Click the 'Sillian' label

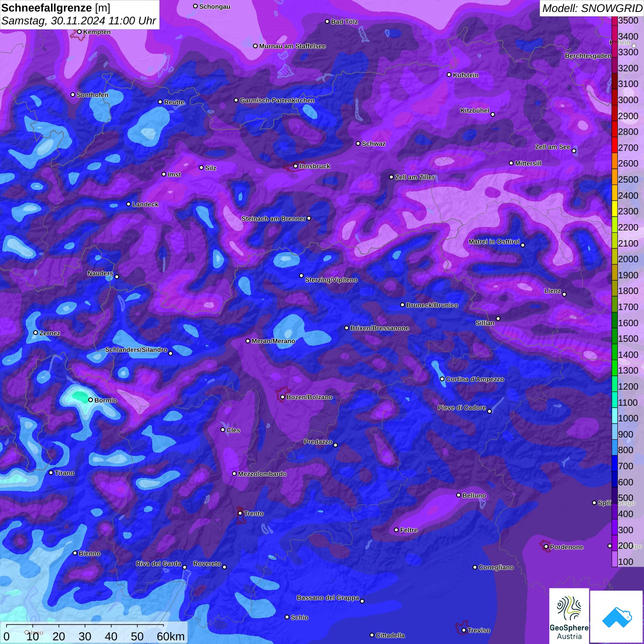click(485, 323)
